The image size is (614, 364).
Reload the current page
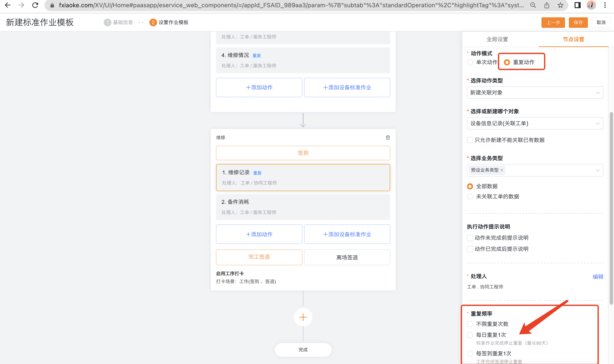[x=35, y=5]
